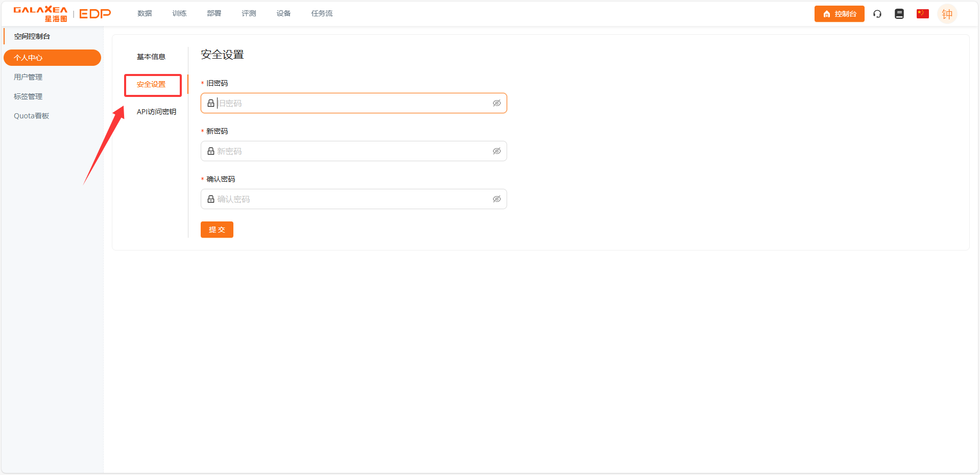This screenshot has height=475, width=980.
Task: Open the user avatar menu
Action: 947,14
